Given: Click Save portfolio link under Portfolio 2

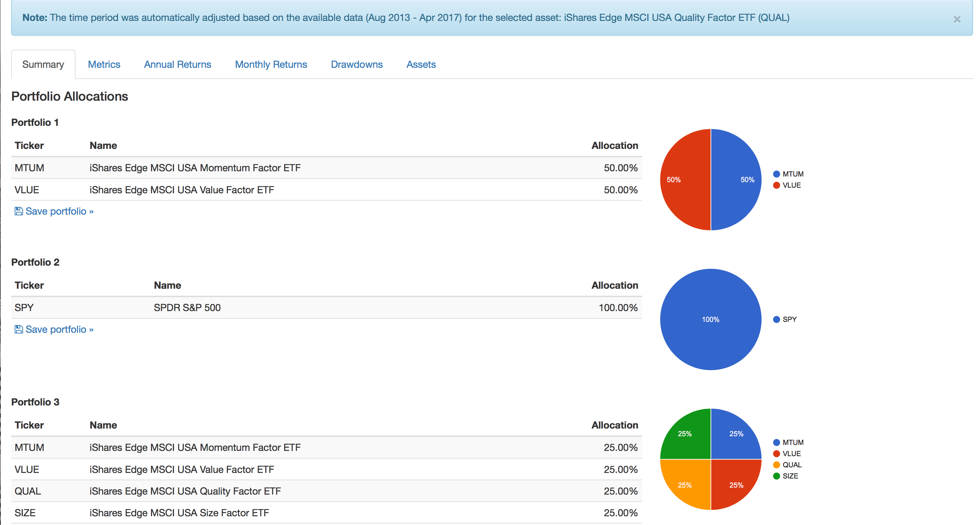Looking at the screenshot, I should tap(59, 329).
